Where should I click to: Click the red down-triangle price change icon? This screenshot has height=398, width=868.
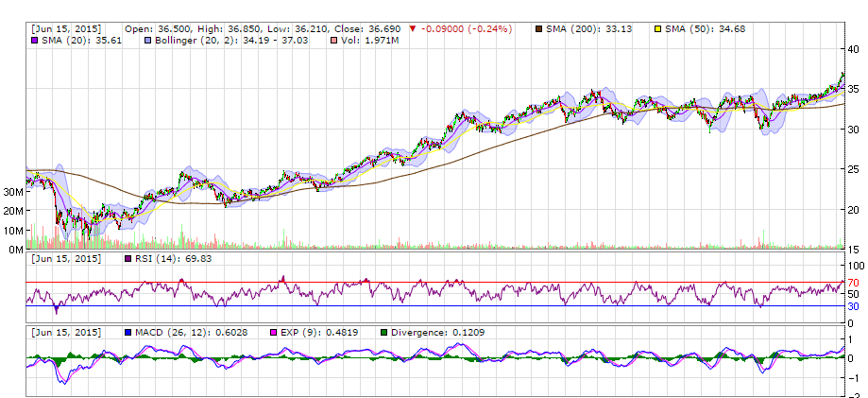413,28
